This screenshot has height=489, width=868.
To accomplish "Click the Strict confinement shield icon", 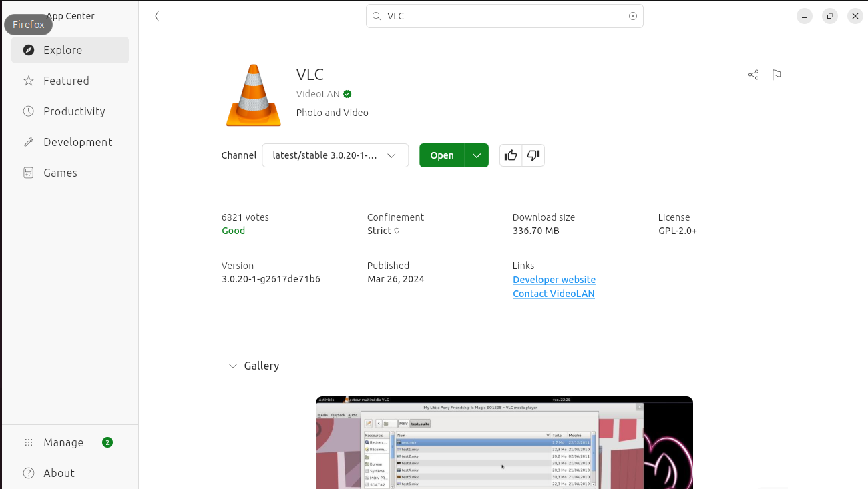I will pos(397,231).
